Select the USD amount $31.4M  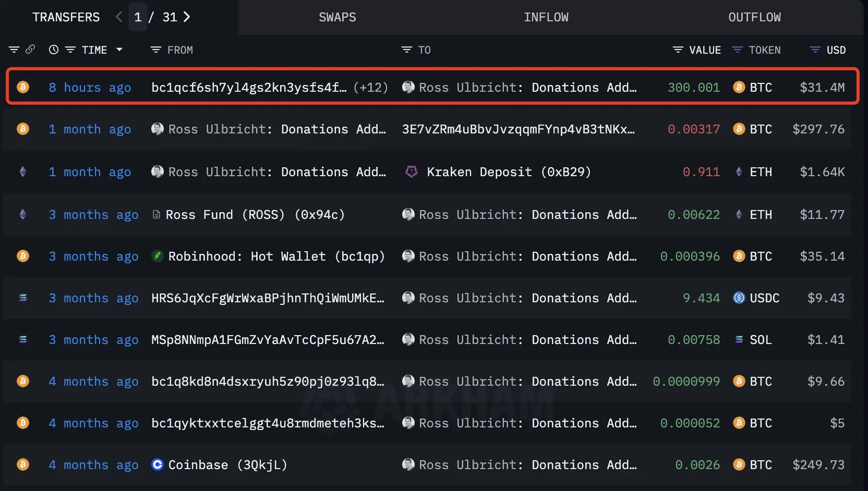click(822, 87)
